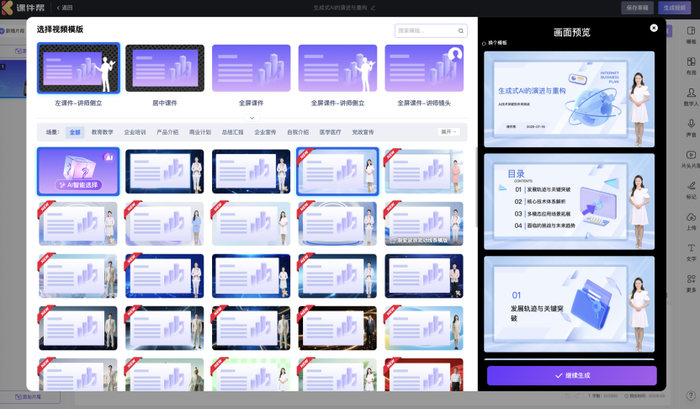Click the 搜索模板 search input field
Viewport: 700px width, 409px height.
(x=423, y=31)
